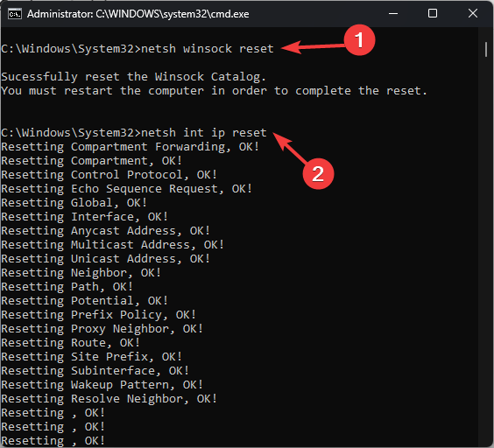
Task: Click the "Sucessfully reset the Winsock Catalog." line
Action: coord(134,77)
